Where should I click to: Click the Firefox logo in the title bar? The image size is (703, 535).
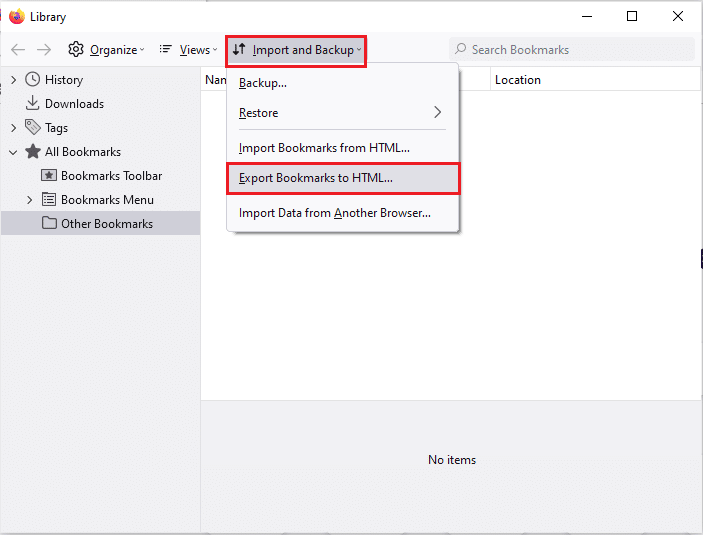click(x=17, y=17)
